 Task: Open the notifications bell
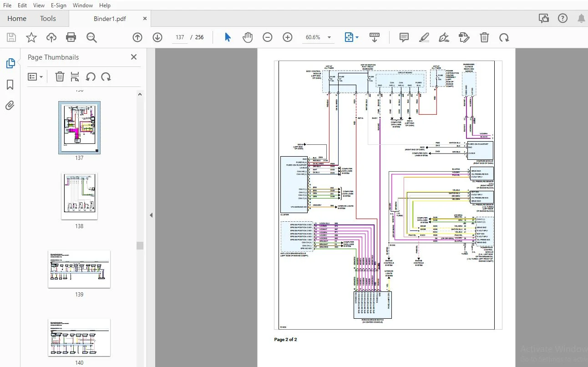(581, 19)
